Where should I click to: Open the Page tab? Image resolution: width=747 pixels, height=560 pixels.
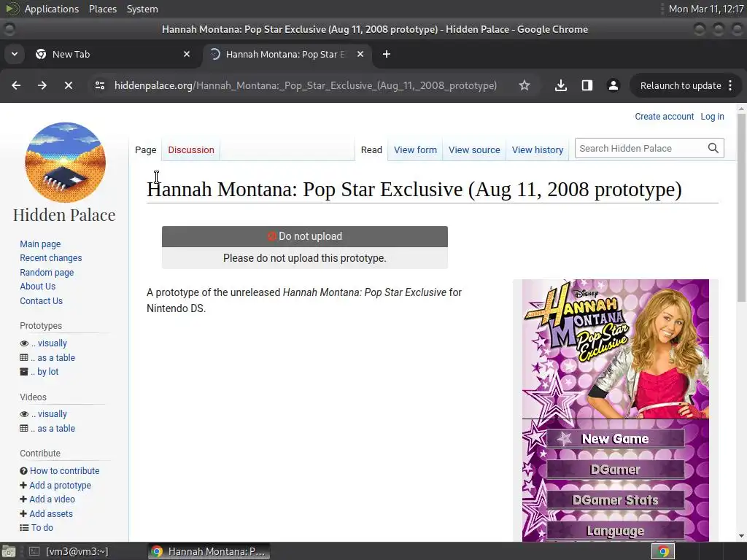pyautogui.click(x=146, y=150)
